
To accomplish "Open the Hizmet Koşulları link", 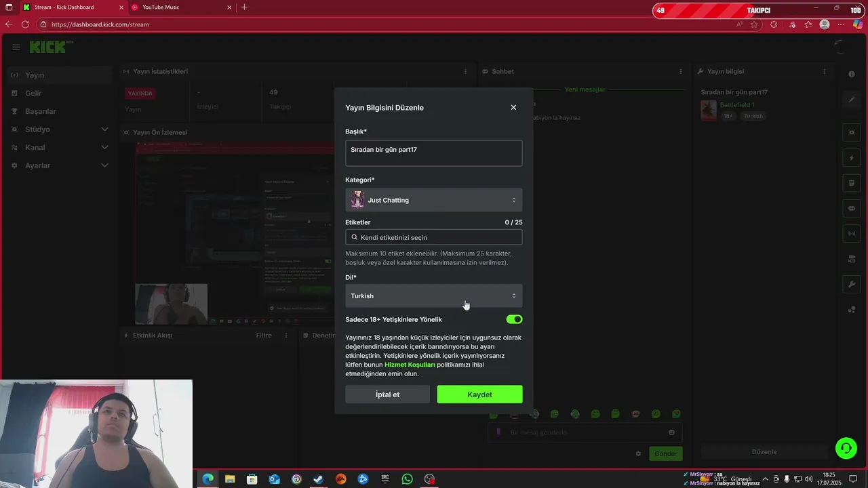I will coord(410,365).
